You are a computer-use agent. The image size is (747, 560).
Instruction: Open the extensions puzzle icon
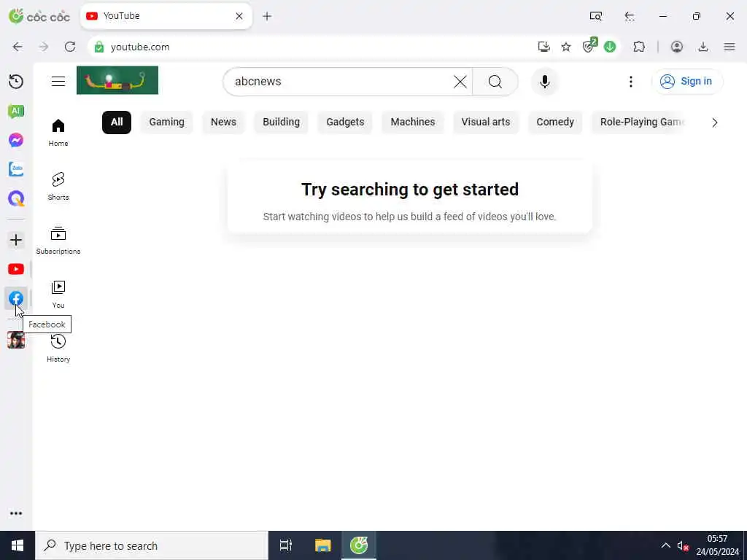coord(639,47)
